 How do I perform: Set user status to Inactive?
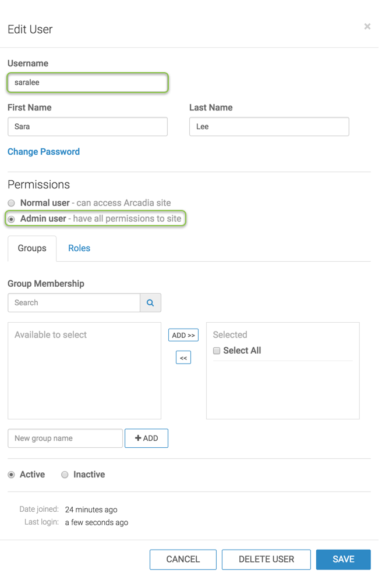coord(65,475)
